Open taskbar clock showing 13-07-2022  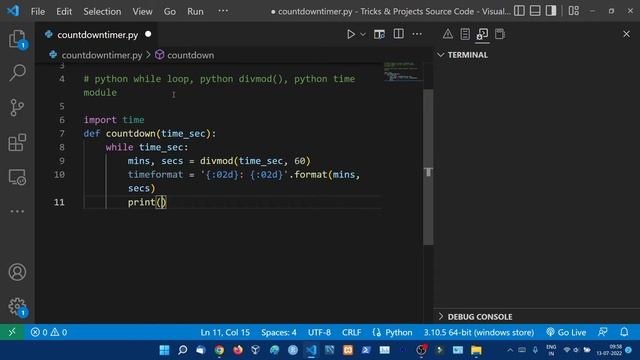[x=609, y=350]
